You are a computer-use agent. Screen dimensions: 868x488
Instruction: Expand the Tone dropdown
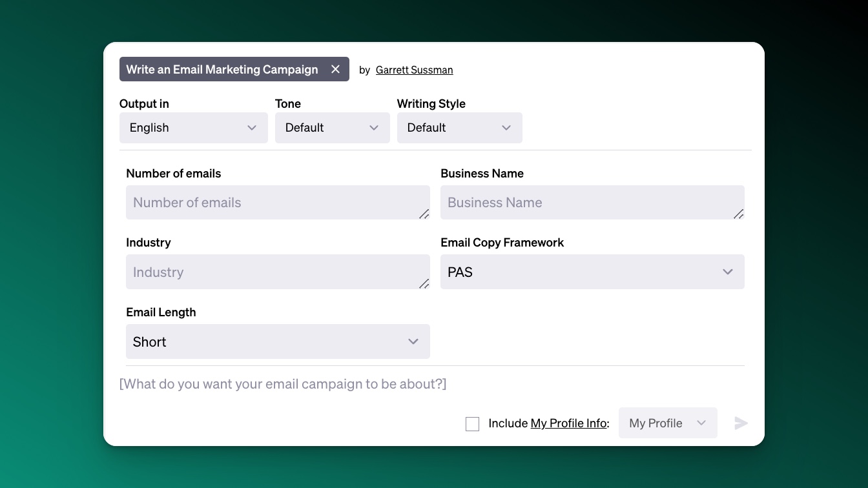pyautogui.click(x=332, y=128)
